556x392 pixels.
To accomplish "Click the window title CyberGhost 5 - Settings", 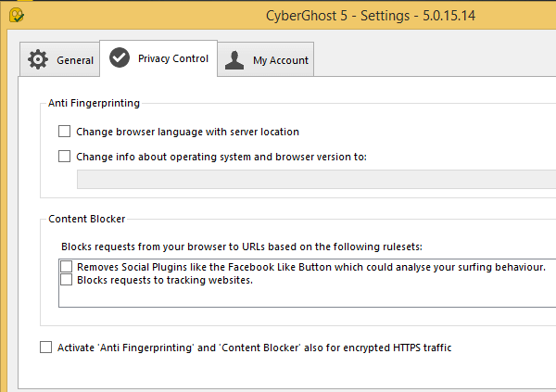I will point(371,16).
